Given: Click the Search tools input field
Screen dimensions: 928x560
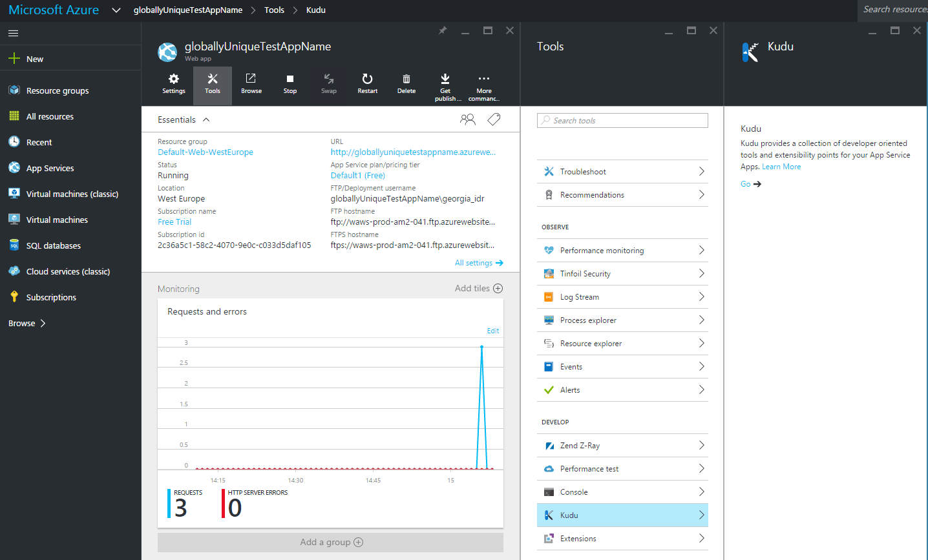Looking at the screenshot, I should 626,121.
